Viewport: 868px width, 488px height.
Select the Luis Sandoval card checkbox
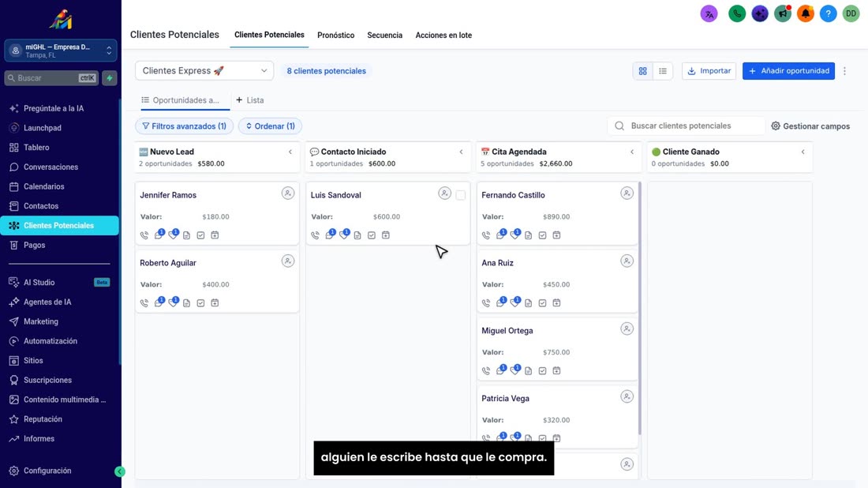461,195
